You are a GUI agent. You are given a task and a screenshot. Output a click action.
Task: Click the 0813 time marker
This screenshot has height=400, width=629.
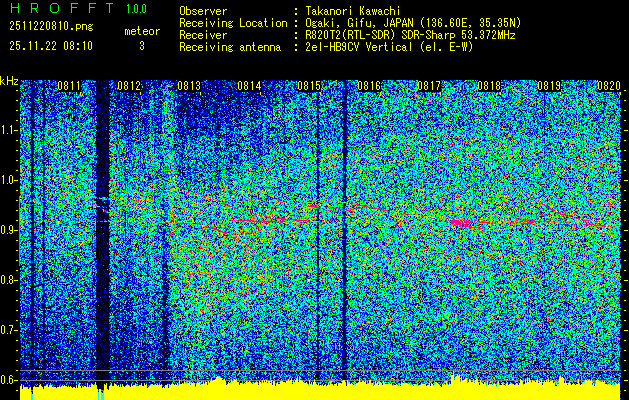[189, 86]
